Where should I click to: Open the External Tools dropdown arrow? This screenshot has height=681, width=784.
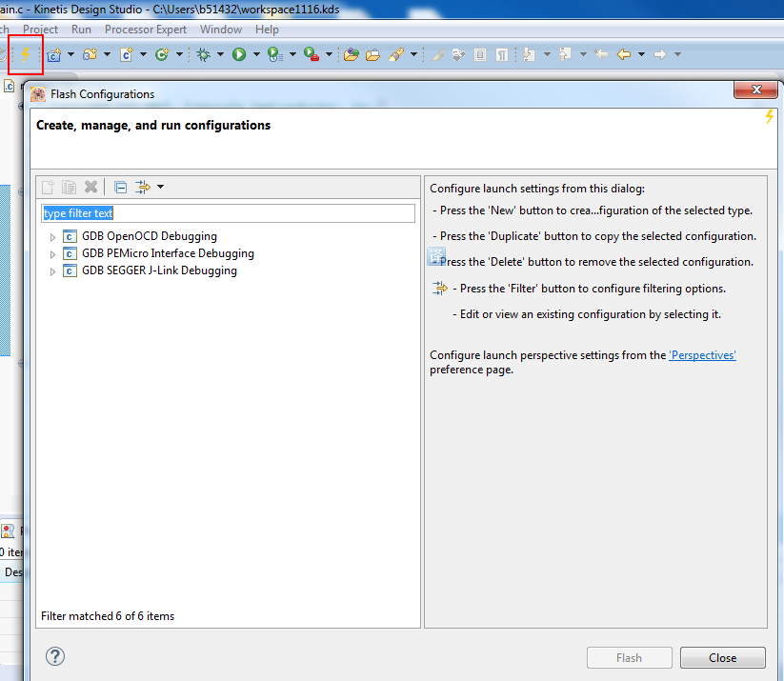pos(329,54)
